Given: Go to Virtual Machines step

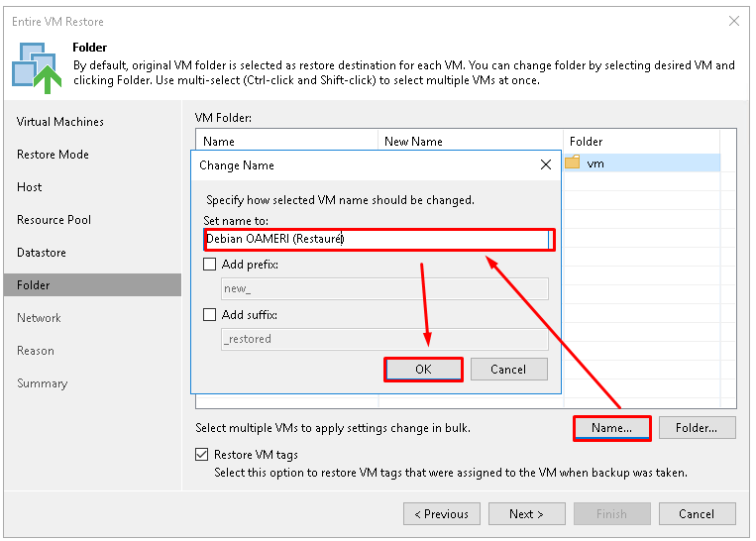Looking at the screenshot, I should [x=59, y=122].
